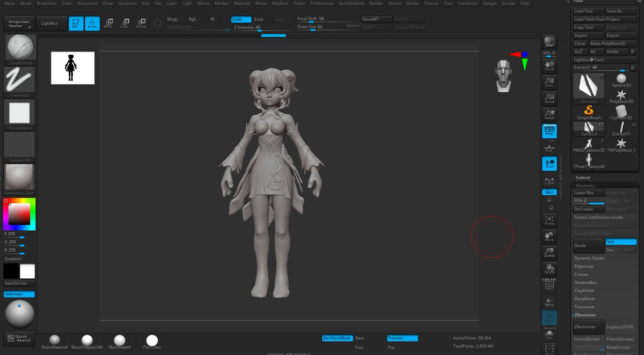This screenshot has height=355, width=644.
Task: Select the Rotate transform tool
Action: (x=141, y=23)
